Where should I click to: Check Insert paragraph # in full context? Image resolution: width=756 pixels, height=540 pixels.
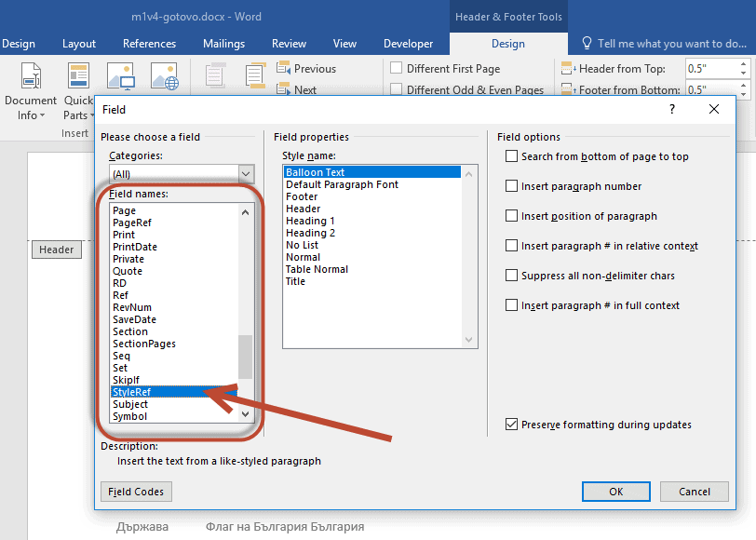[x=511, y=305]
